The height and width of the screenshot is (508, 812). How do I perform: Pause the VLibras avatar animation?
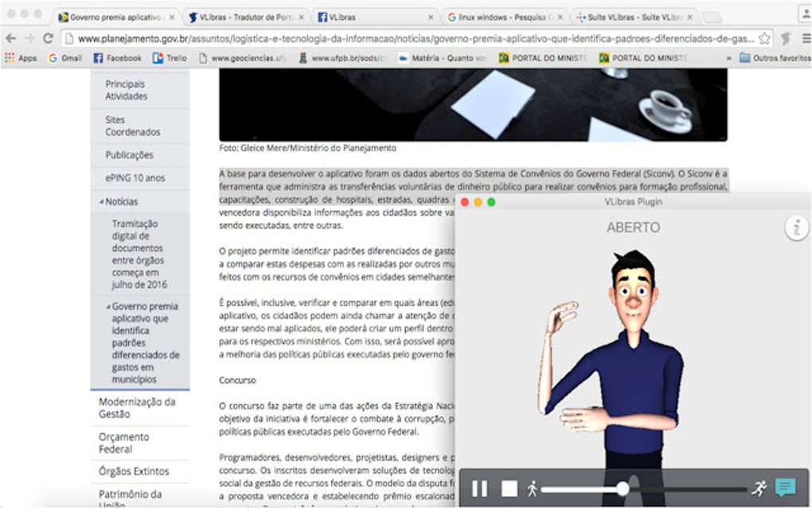(x=481, y=487)
